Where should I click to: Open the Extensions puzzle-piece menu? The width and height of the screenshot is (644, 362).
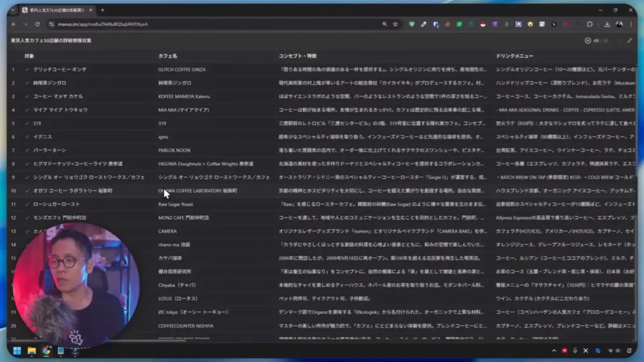(590, 25)
